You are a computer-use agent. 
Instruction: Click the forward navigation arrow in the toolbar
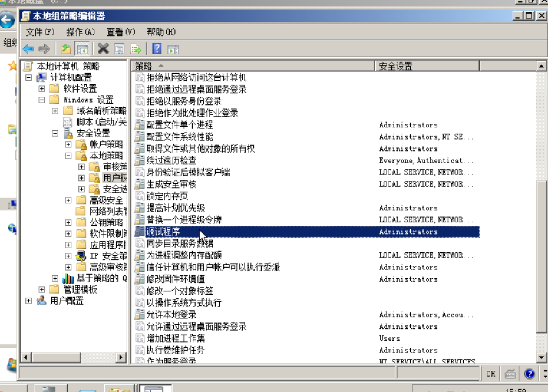pyautogui.click(x=45, y=49)
